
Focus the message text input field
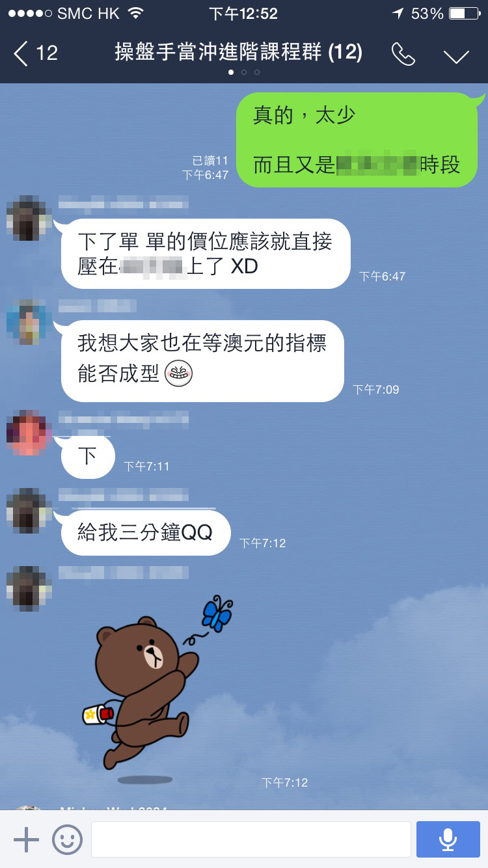point(251,839)
